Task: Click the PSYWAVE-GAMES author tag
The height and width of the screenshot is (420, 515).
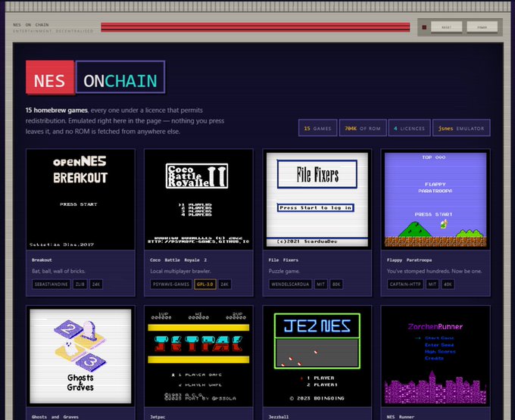Action: coord(171,284)
